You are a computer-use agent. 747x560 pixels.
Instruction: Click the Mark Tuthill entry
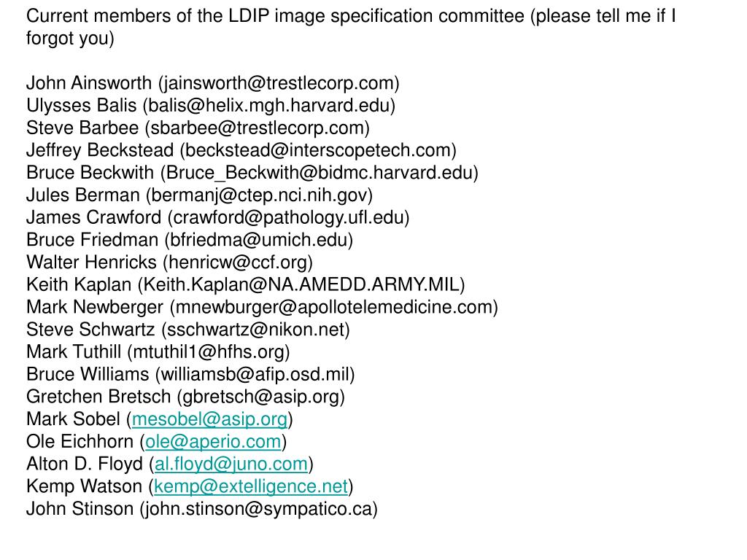point(158,352)
